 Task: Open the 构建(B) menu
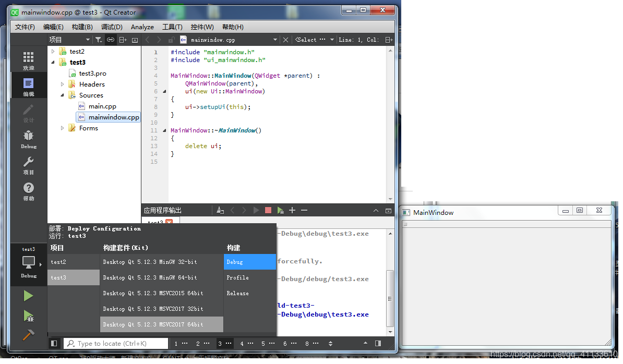tap(82, 27)
